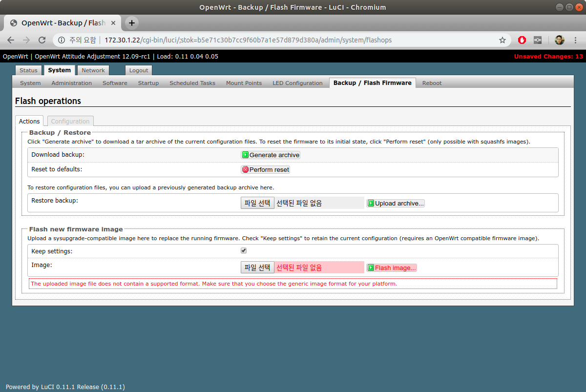Go back with the browser back arrow

click(11, 40)
